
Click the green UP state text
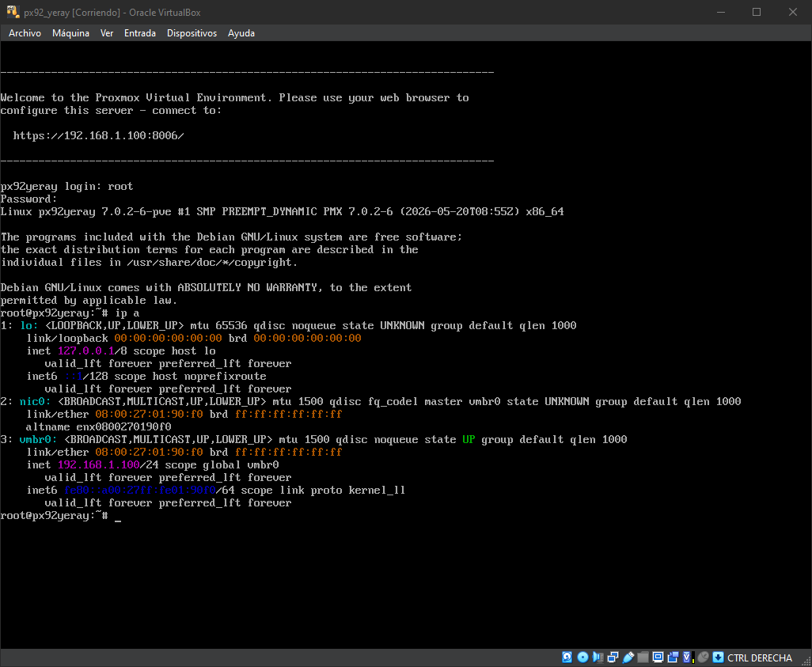(469, 440)
